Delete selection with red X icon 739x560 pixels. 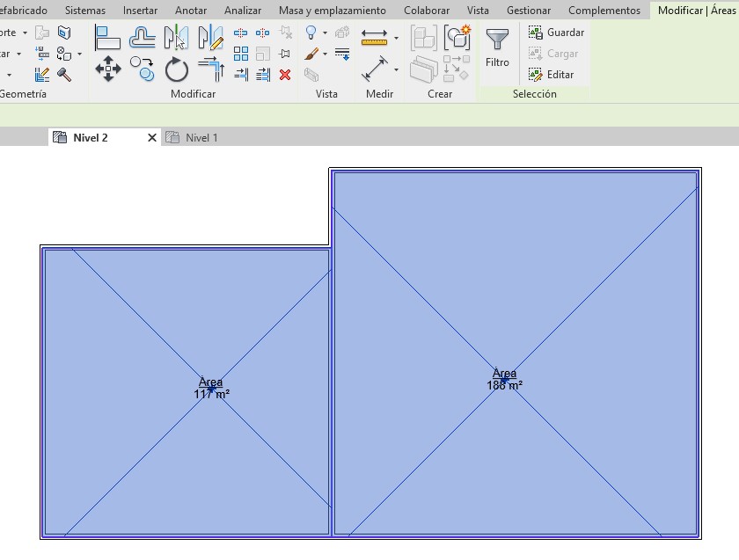285,75
